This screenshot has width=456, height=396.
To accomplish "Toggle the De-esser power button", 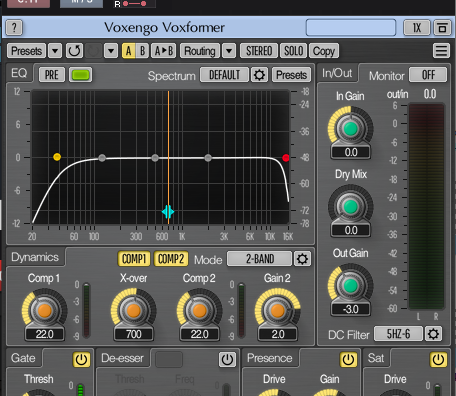I will click(227, 360).
